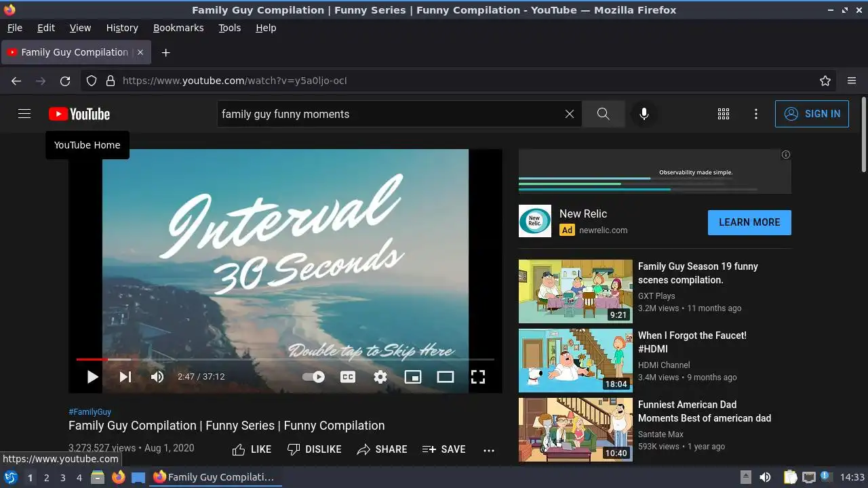The image size is (868, 488).
Task: Open the Help menu
Action: [x=266, y=28]
